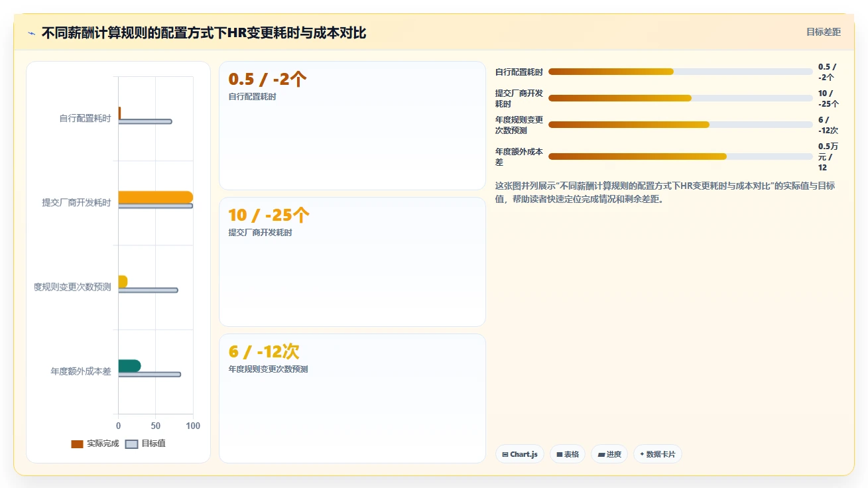The height and width of the screenshot is (488, 868).
Task: Click the description paragraph under progress bars
Action: (x=665, y=192)
